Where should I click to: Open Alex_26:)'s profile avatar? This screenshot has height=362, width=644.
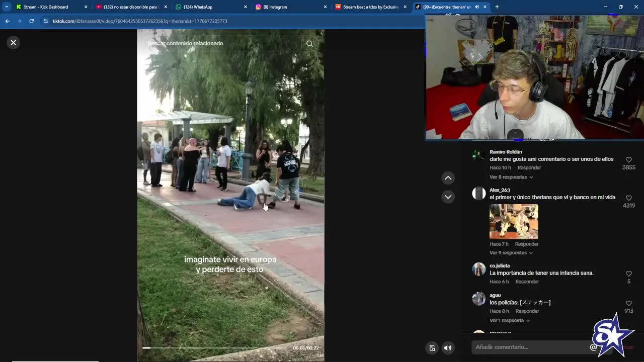pyautogui.click(x=478, y=194)
